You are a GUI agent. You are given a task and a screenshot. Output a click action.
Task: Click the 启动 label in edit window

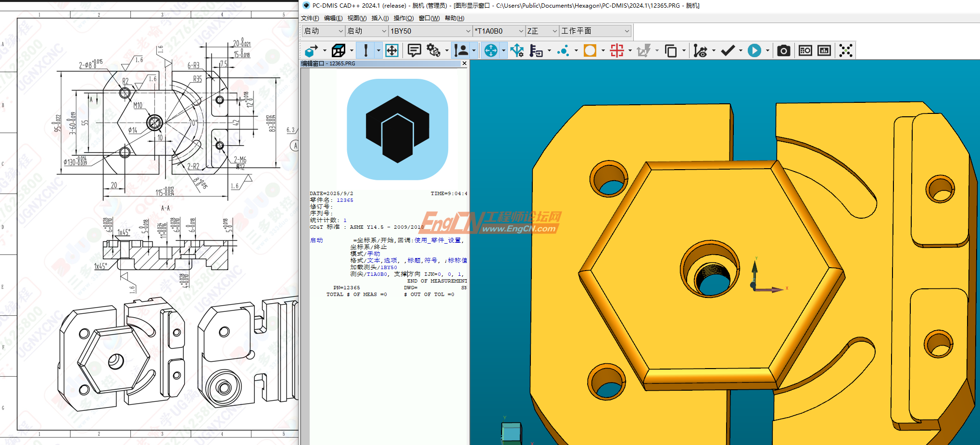(x=316, y=240)
